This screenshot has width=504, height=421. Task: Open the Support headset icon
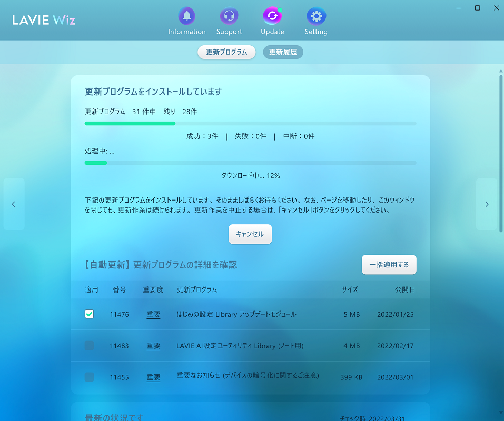click(x=229, y=16)
